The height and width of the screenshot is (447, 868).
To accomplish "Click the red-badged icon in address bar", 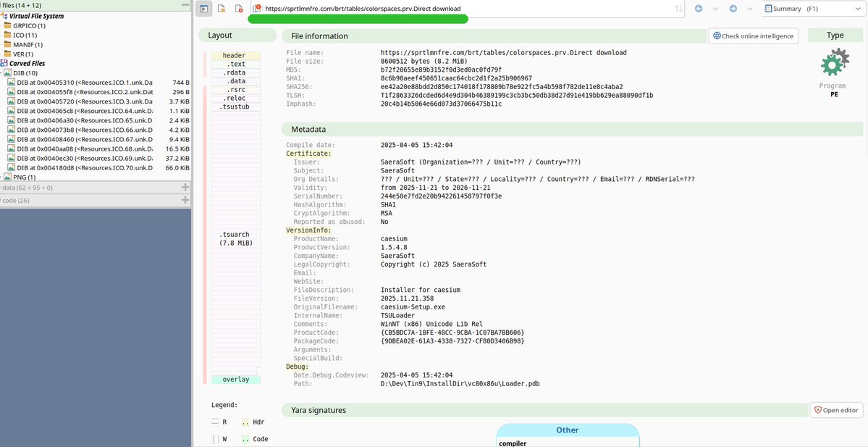I will coord(258,8).
